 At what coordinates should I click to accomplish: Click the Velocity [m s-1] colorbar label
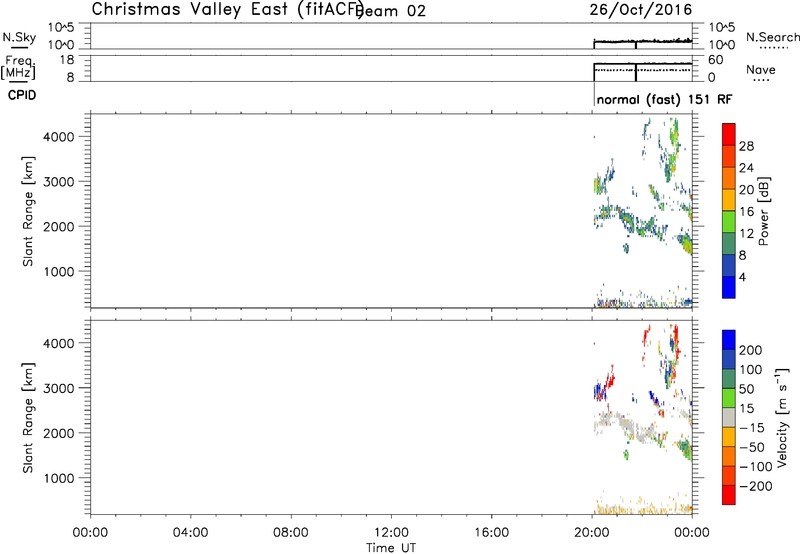pyautogui.click(x=782, y=417)
